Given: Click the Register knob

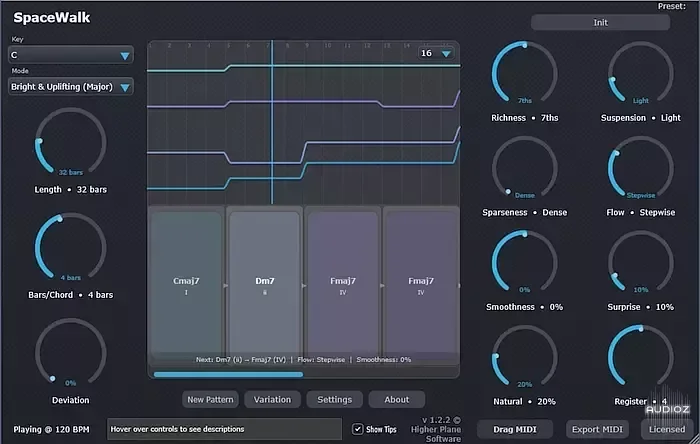Looking at the screenshot, I should (641, 357).
